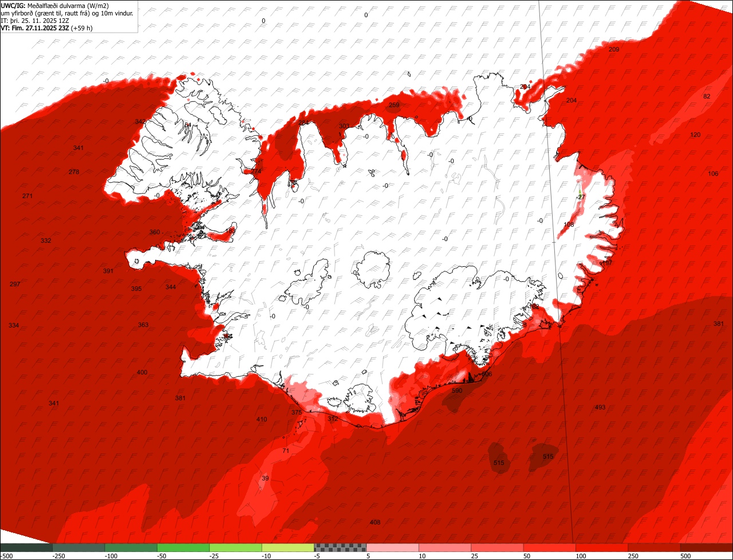Select the light red swatch between 25 and 50
The image size is (733, 560).
pyautogui.click(x=498, y=547)
